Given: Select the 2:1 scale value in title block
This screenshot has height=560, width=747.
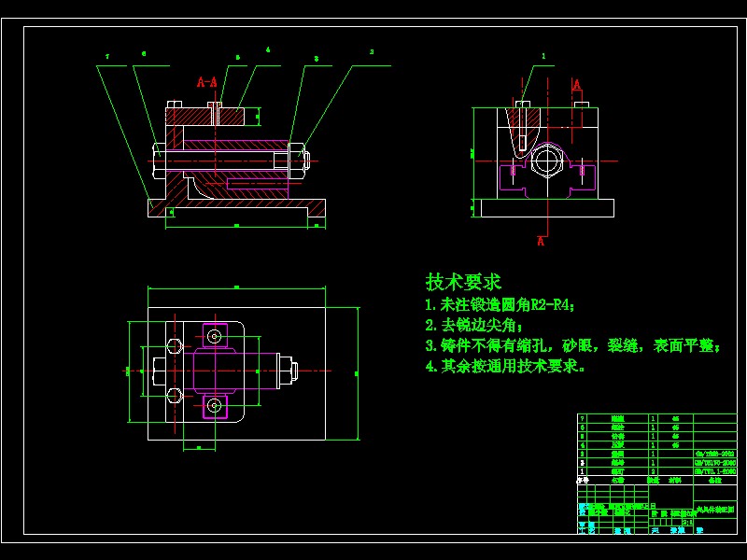Looking at the screenshot, I should click(x=687, y=523).
